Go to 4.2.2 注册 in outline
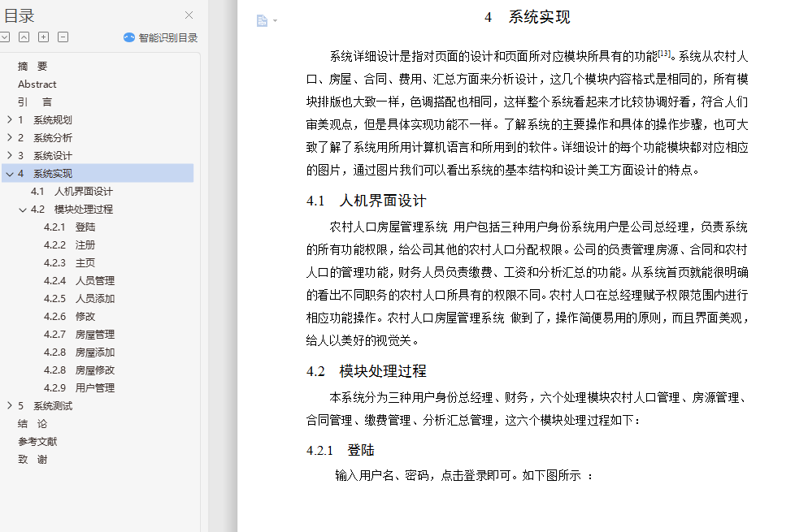Viewport: 808px width, 532px height. 70,245
